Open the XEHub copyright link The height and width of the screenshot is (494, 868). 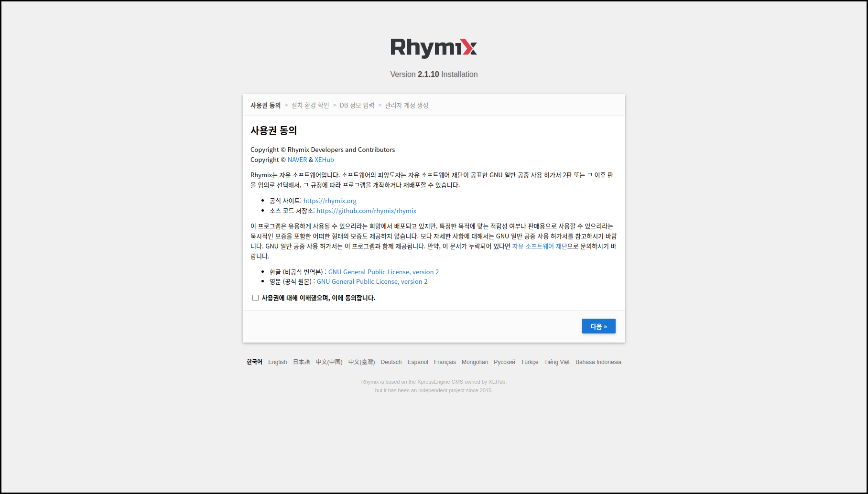(324, 160)
